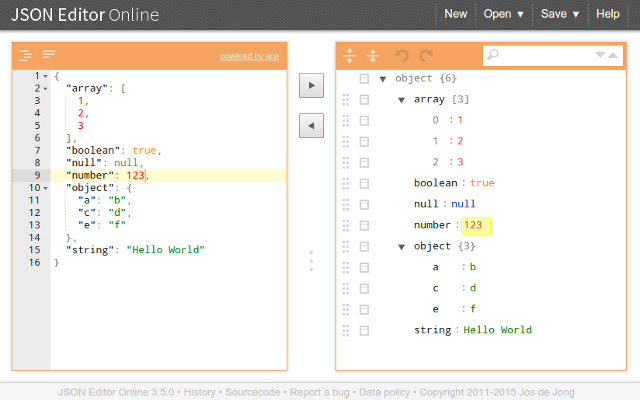
Task: Open the Data policy footer link
Action: coord(384,392)
